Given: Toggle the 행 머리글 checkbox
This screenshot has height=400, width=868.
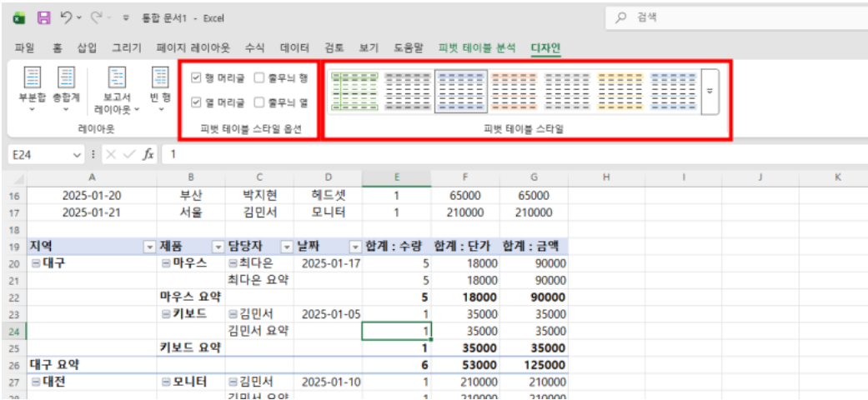Looking at the screenshot, I should click(x=196, y=78).
